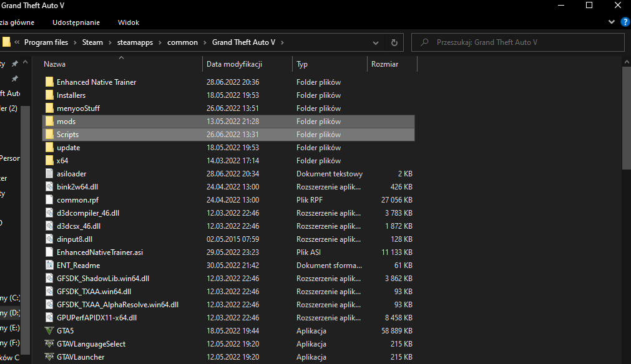Refresh the current folder view
This screenshot has height=364, width=631.
pyautogui.click(x=394, y=42)
